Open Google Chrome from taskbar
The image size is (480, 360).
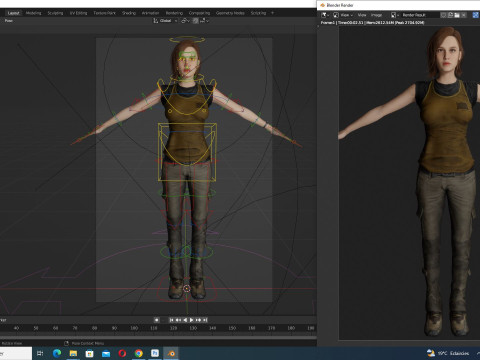coord(139,353)
